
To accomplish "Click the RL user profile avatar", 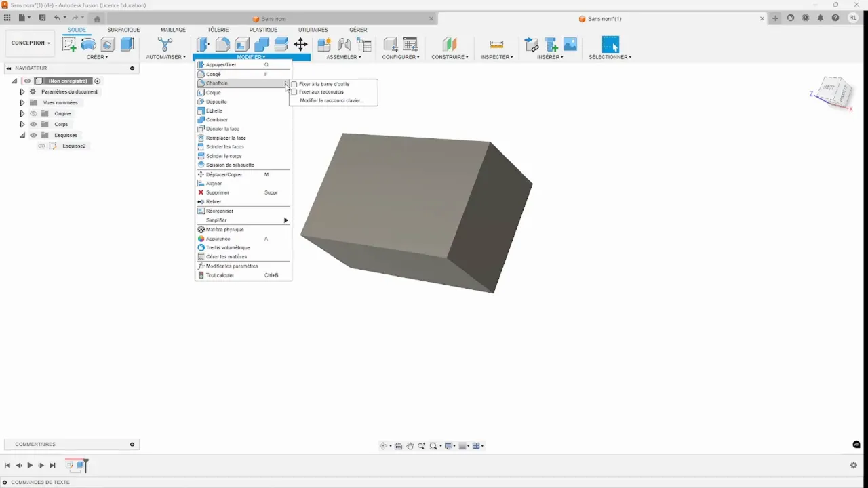I will point(853,18).
